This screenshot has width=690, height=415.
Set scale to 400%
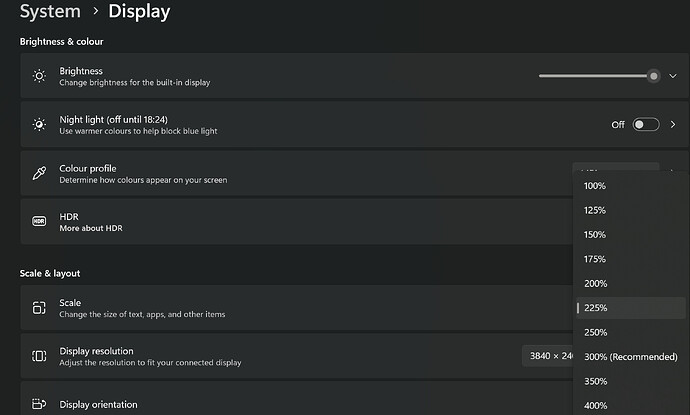click(595, 405)
